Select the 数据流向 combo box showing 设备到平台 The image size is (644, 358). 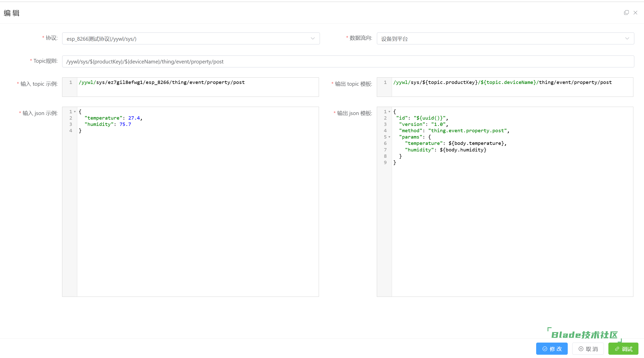click(505, 38)
